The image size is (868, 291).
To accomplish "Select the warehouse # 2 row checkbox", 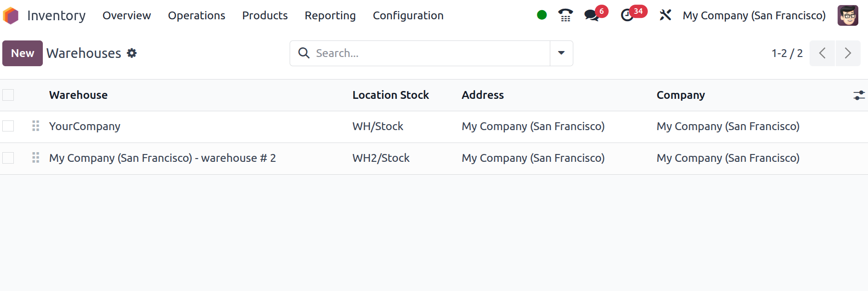I will click(8, 158).
